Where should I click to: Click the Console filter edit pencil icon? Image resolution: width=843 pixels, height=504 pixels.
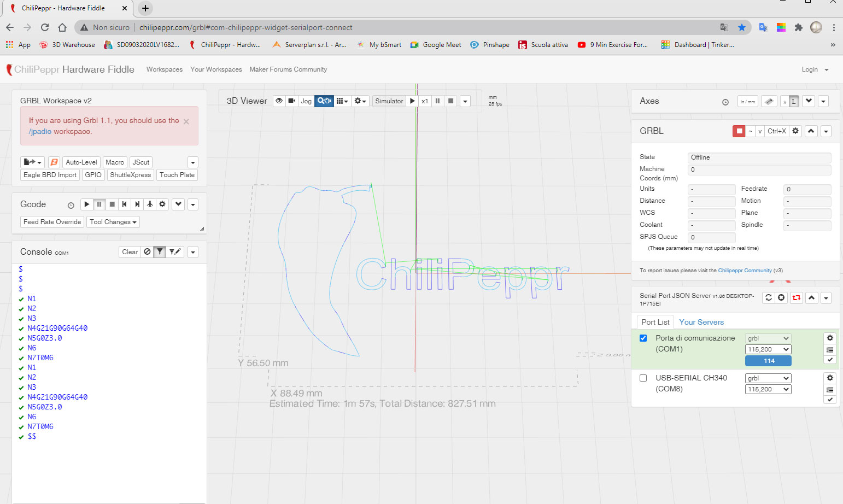pyautogui.click(x=175, y=252)
